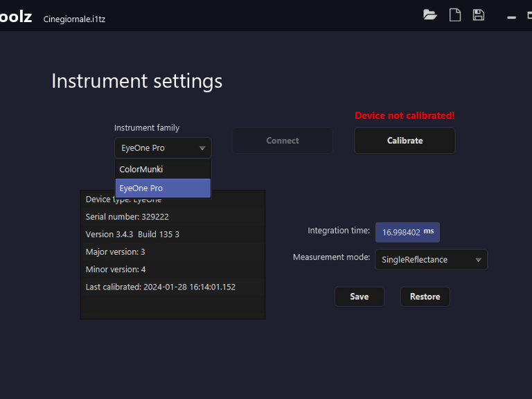Expand the Instrument family dropdown arrow

pyautogui.click(x=202, y=148)
